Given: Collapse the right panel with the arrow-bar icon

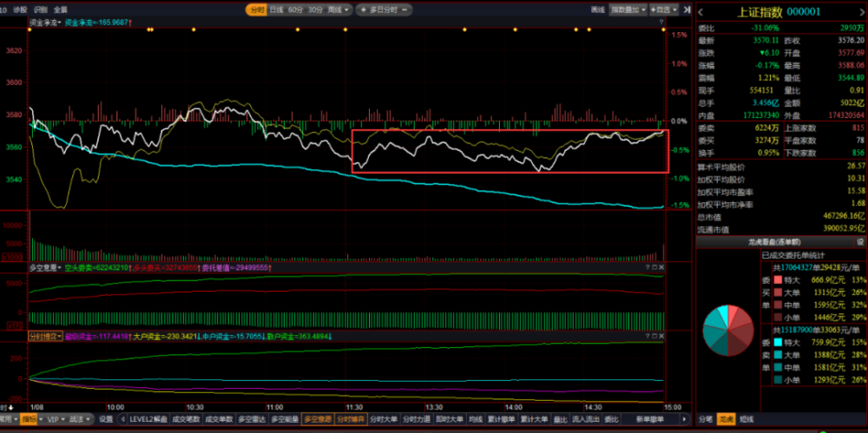Looking at the screenshot, I should coord(687,10).
